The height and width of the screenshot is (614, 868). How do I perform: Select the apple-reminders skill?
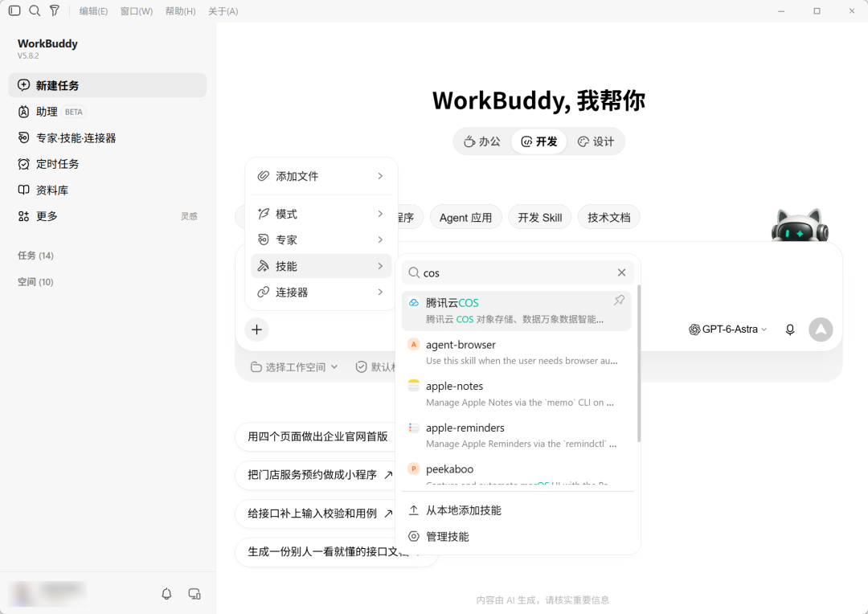pyautogui.click(x=517, y=436)
